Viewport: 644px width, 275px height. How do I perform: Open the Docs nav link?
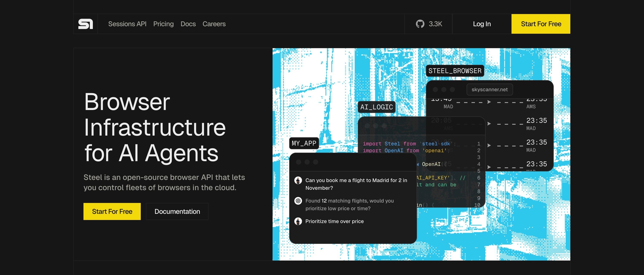coord(188,24)
